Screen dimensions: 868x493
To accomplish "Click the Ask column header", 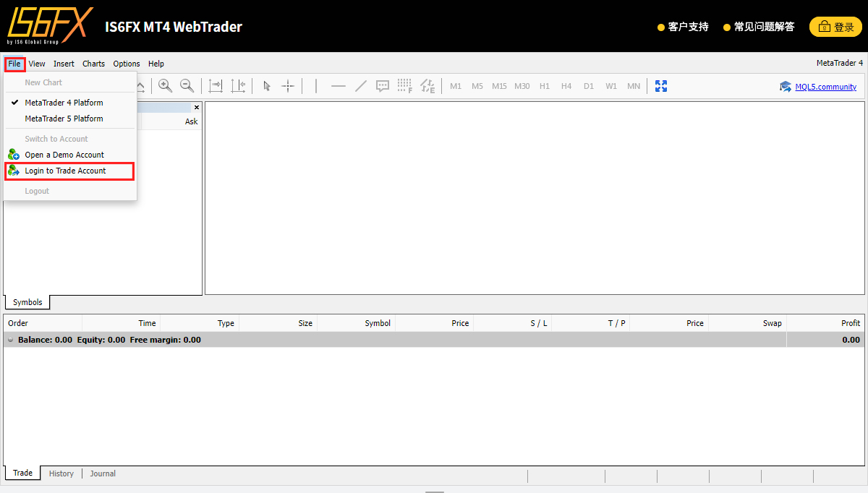I will (x=191, y=121).
